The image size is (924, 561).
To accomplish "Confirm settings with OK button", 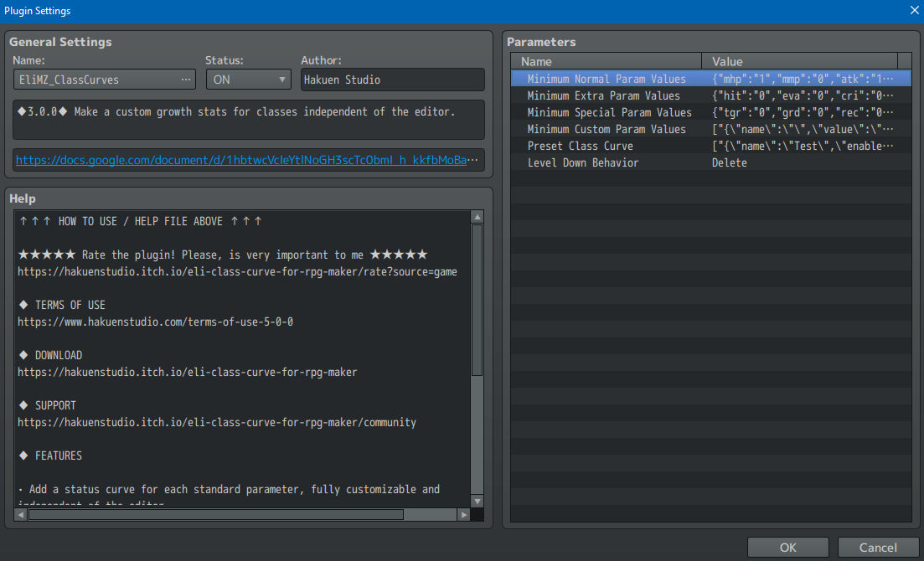I will click(x=788, y=548).
